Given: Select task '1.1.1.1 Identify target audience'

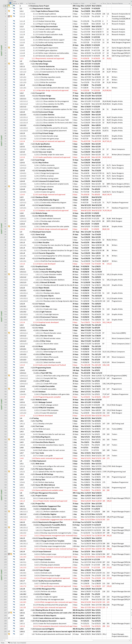Looking at the screenshot, I should pos(45,14).
